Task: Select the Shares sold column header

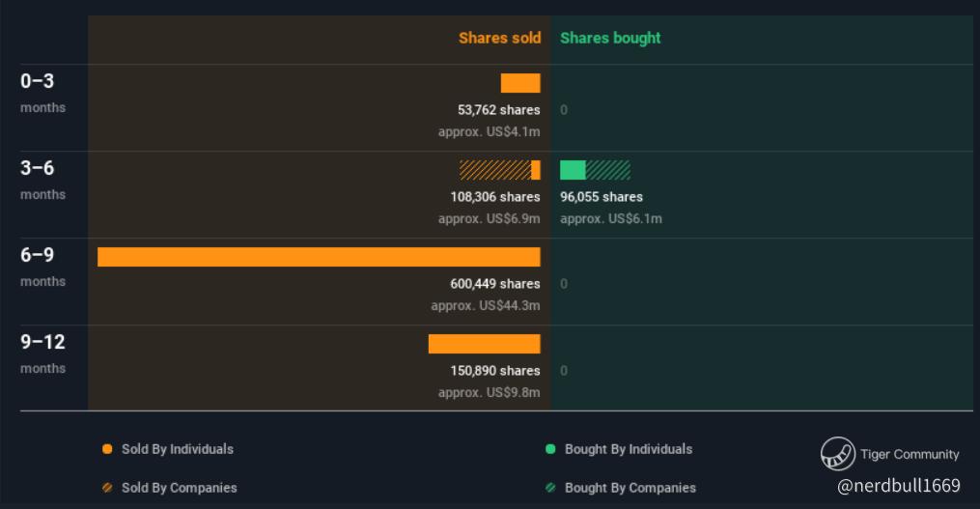Action: click(499, 38)
